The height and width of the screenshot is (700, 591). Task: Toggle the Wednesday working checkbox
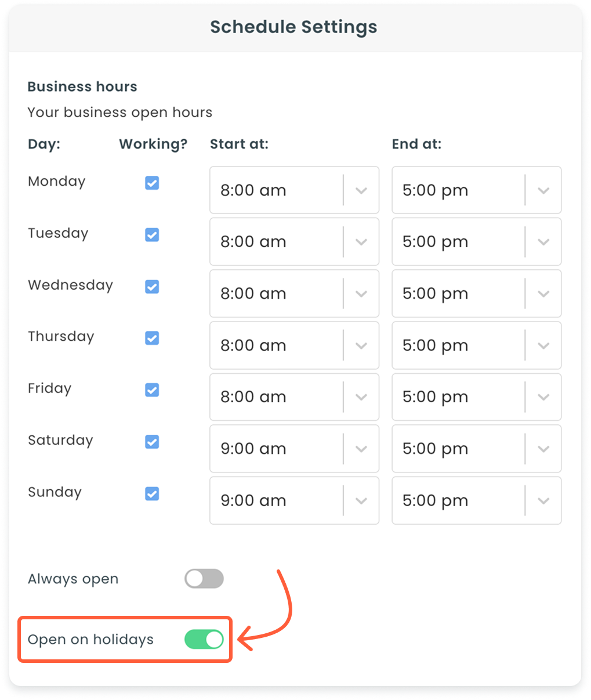pyautogui.click(x=152, y=287)
